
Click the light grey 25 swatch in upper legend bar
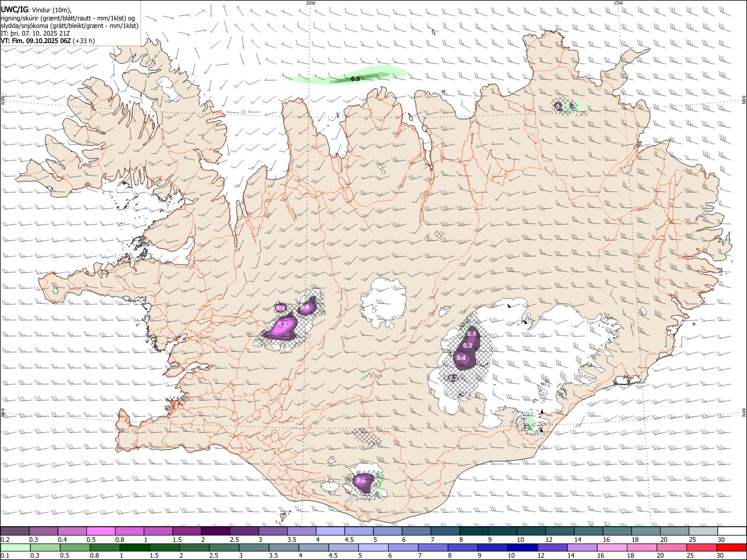click(704, 531)
